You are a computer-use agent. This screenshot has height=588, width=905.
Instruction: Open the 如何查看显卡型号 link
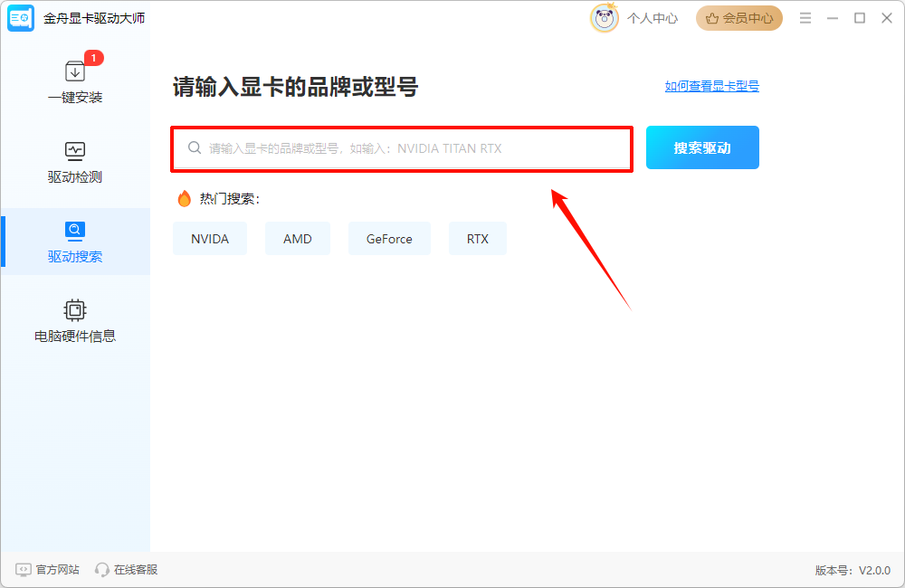(x=710, y=86)
